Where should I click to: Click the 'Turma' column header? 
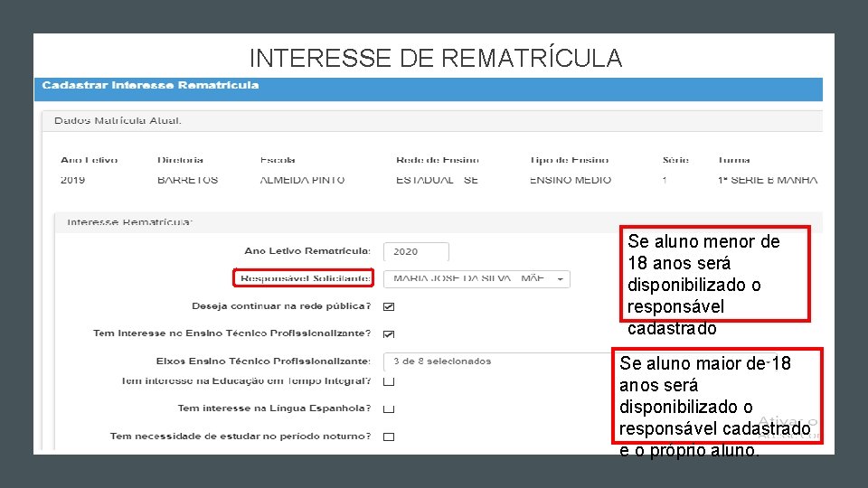coord(733,160)
